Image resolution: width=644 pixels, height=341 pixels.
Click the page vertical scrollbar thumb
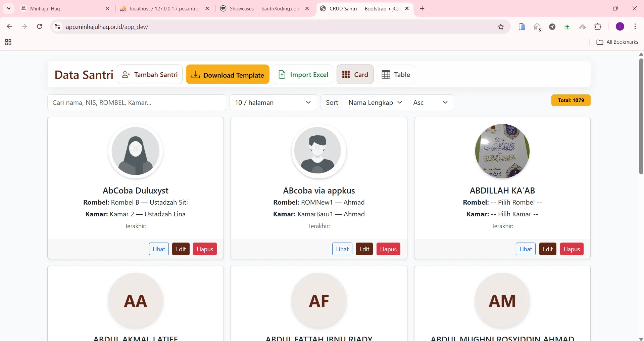click(x=641, y=116)
